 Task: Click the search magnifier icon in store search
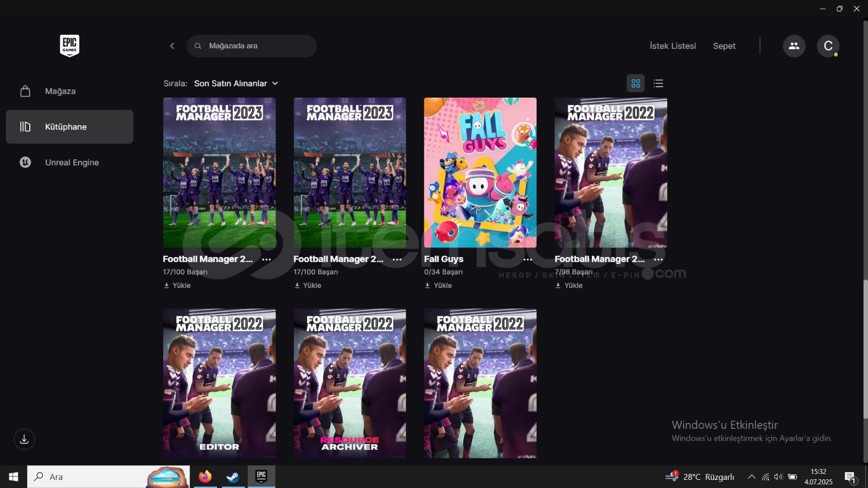click(198, 46)
